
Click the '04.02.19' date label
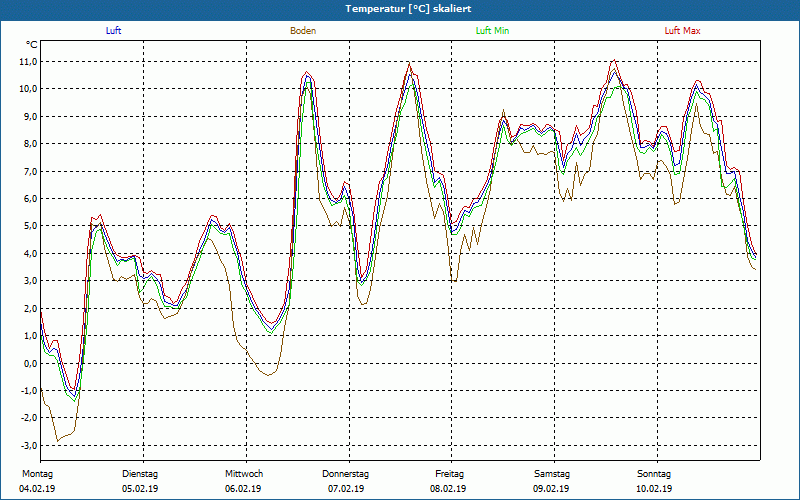pyautogui.click(x=37, y=489)
